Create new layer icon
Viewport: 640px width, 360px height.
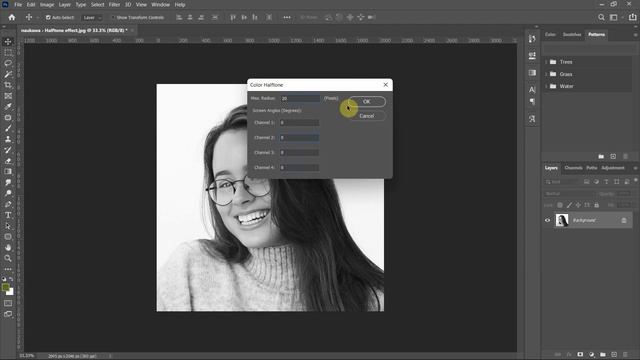click(614, 354)
